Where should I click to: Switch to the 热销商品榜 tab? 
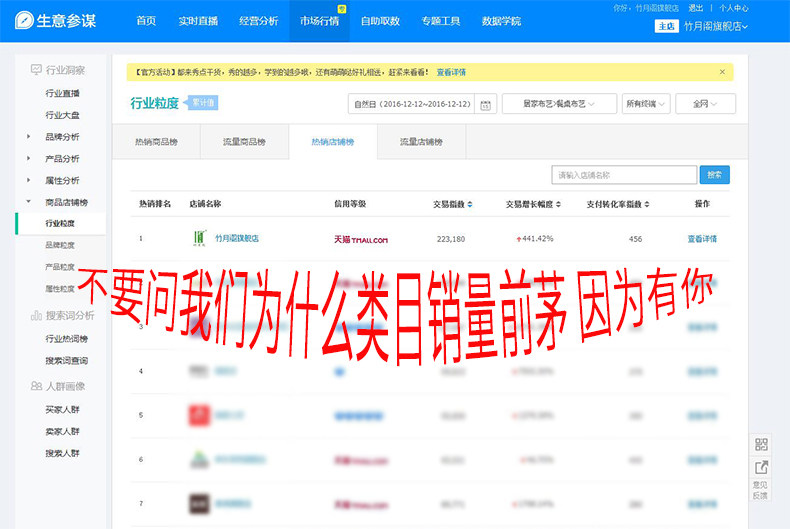156,142
